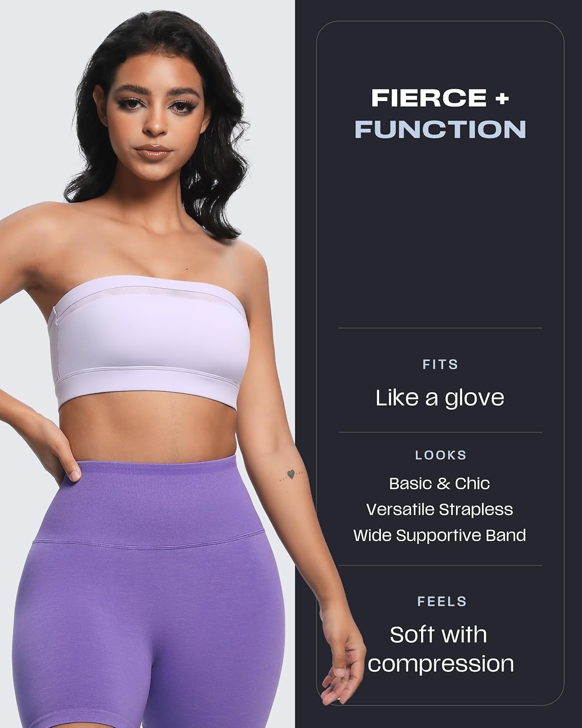Viewport: 582px width, 728px height.
Task: Click the 'Versatile Strapless' line
Action: [x=439, y=509]
